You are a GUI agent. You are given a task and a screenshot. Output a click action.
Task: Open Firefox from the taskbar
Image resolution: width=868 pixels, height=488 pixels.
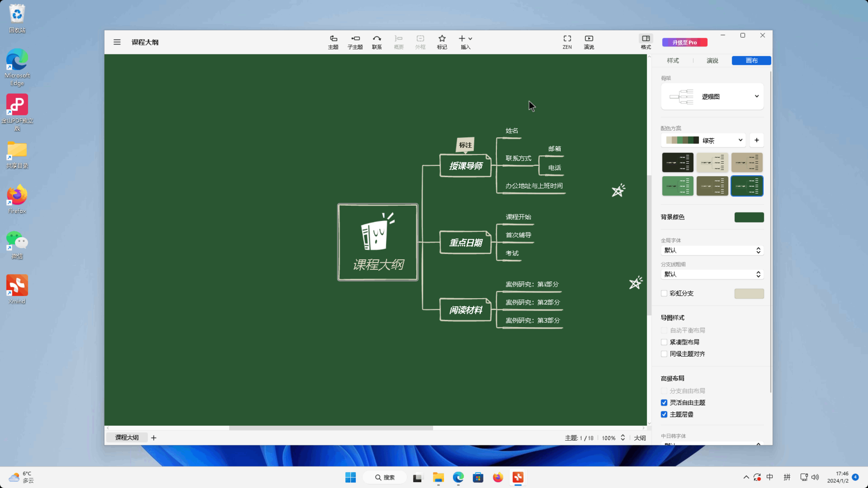[498, 478]
